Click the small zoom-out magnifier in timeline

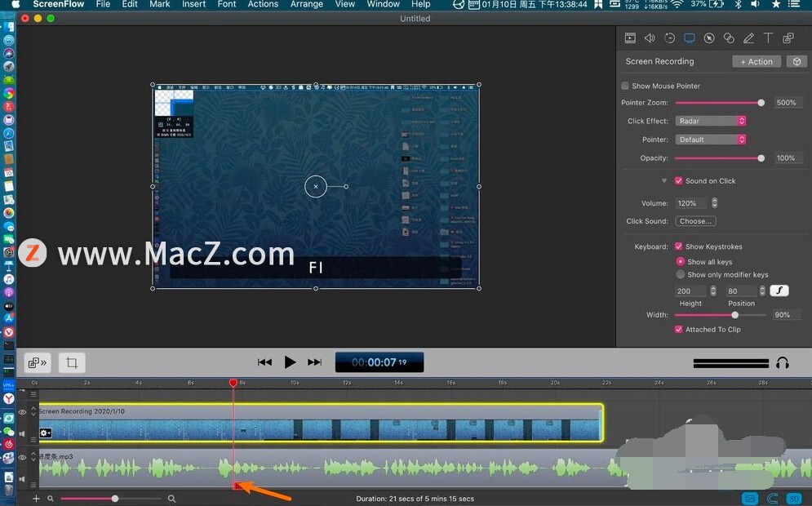[51, 499]
